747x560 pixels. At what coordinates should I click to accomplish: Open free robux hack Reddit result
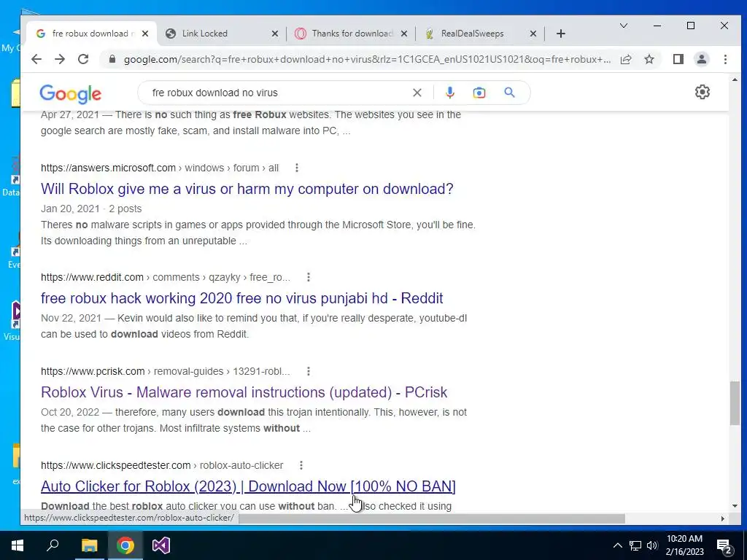coord(241,298)
